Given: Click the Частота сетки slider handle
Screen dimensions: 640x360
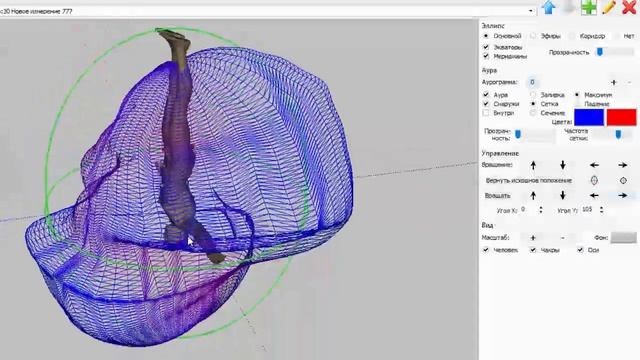Looking at the screenshot, I should click(618, 134).
